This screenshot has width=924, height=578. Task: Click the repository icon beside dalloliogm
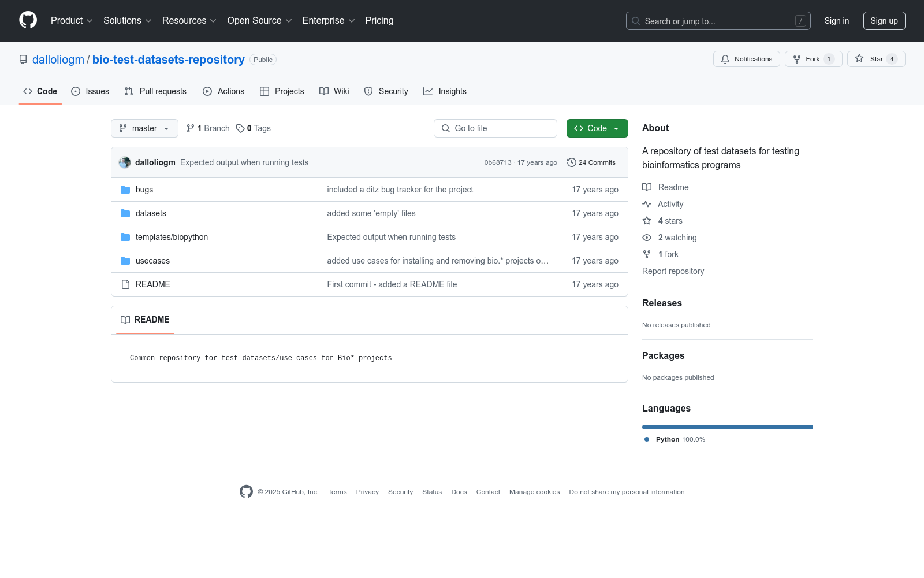coord(23,60)
